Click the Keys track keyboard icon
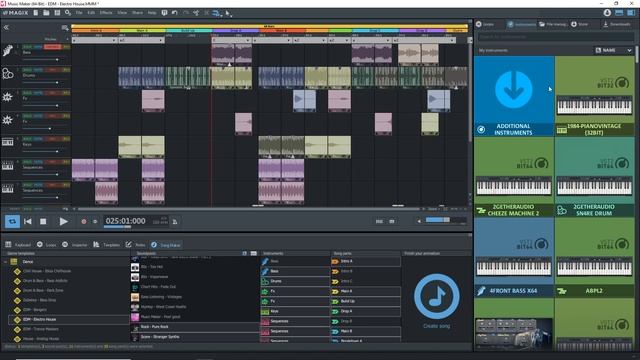The width and height of the screenshot is (640, 360). (8, 142)
